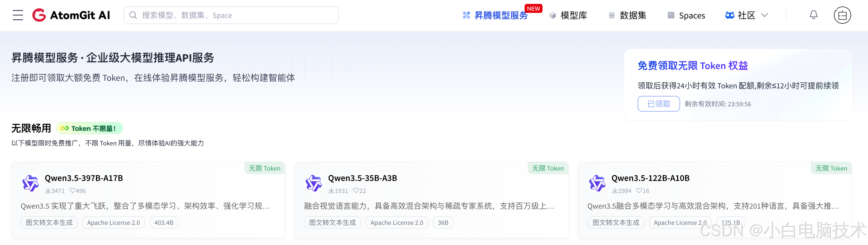Open the user avatar menu
The height and width of the screenshot is (245, 868).
842,15
